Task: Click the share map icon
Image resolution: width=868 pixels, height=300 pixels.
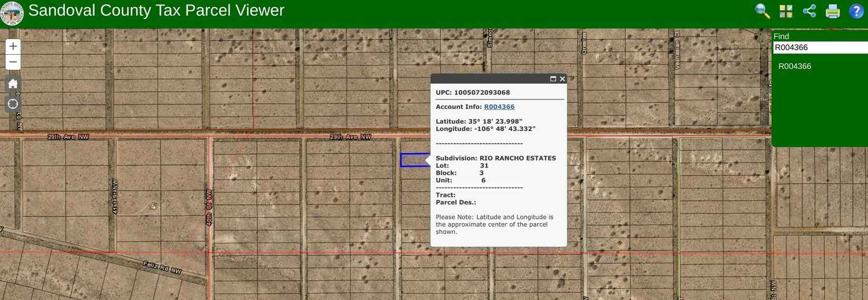Action: point(809,11)
